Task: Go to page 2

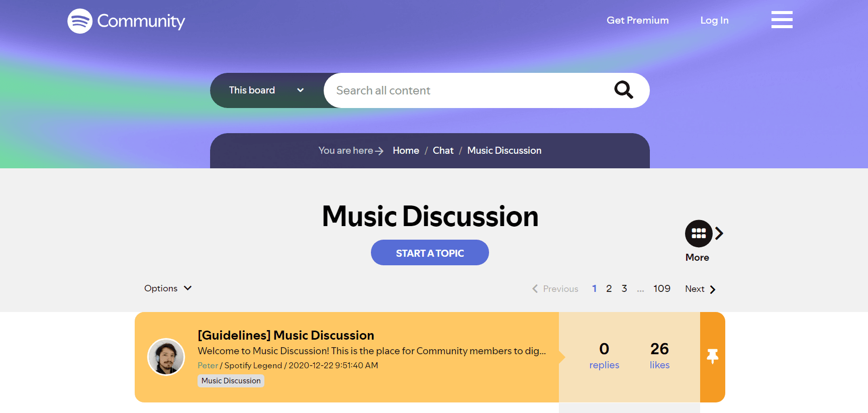Action: pos(609,288)
